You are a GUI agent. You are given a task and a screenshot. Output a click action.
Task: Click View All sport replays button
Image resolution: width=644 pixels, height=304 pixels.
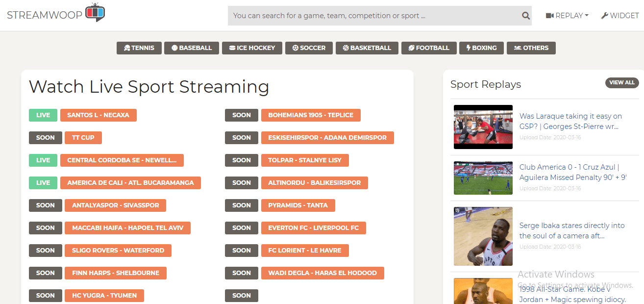click(x=622, y=83)
